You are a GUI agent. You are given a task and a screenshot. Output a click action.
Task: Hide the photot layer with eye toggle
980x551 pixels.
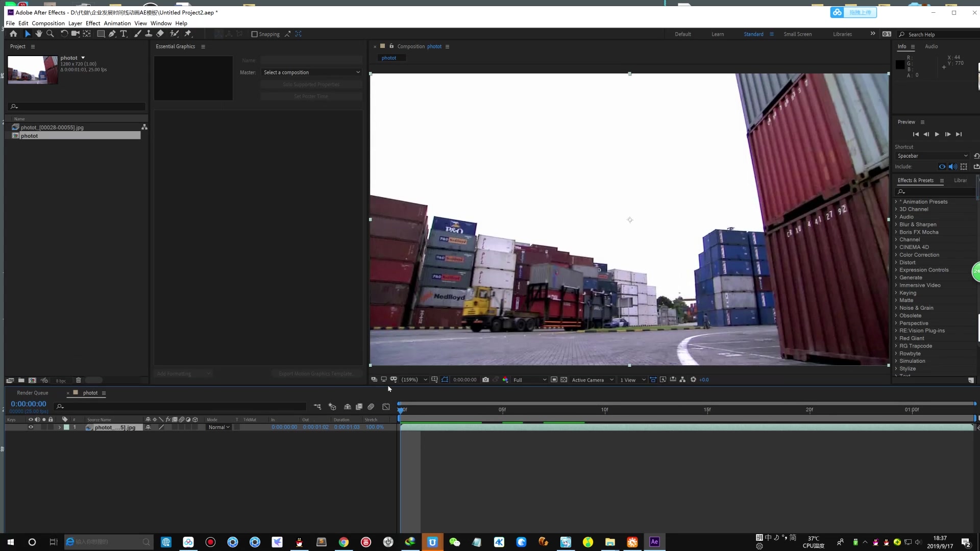click(x=31, y=428)
